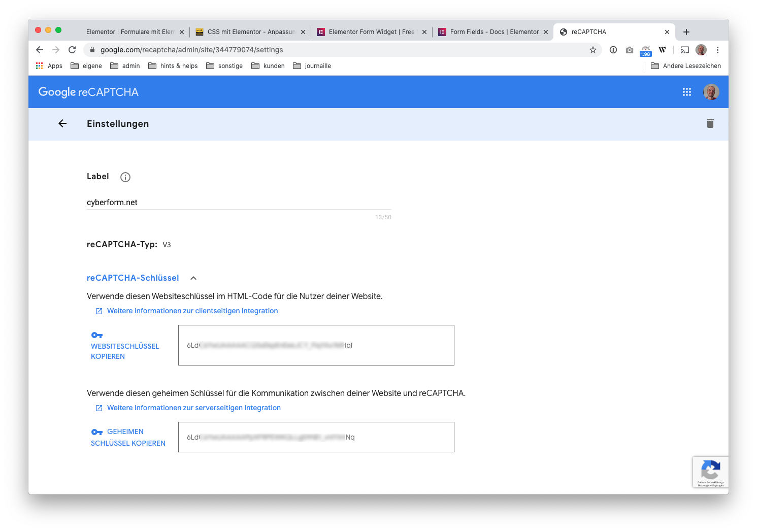Click the address bar URL
Image resolution: width=757 pixels, height=532 pixels.
point(192,50)
